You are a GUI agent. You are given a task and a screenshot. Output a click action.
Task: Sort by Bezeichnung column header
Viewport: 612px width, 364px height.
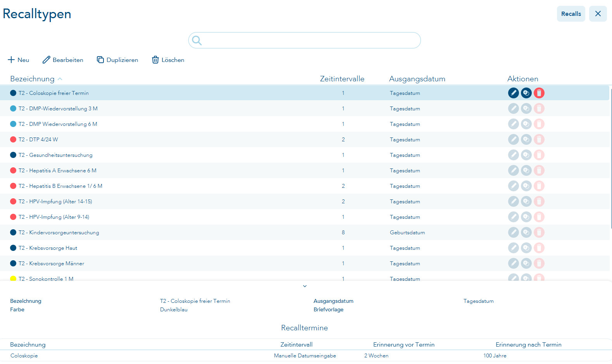[x=33, y=79]
